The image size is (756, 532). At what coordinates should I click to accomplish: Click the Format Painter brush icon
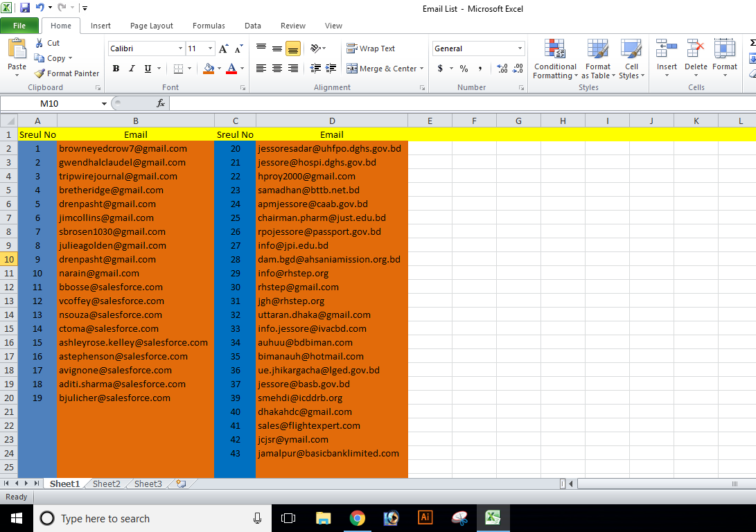tap(40, 73)
